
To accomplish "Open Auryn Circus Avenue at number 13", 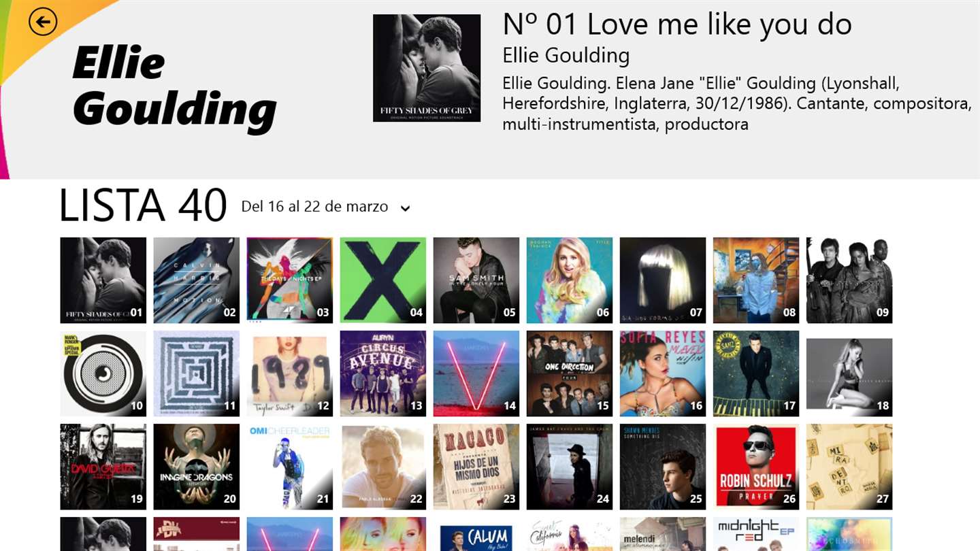I will click(382, 373).
